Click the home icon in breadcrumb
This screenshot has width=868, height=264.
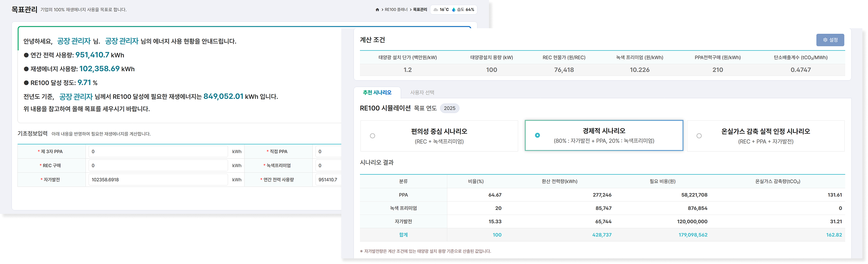pyautogui.click(x=377, y=10)
